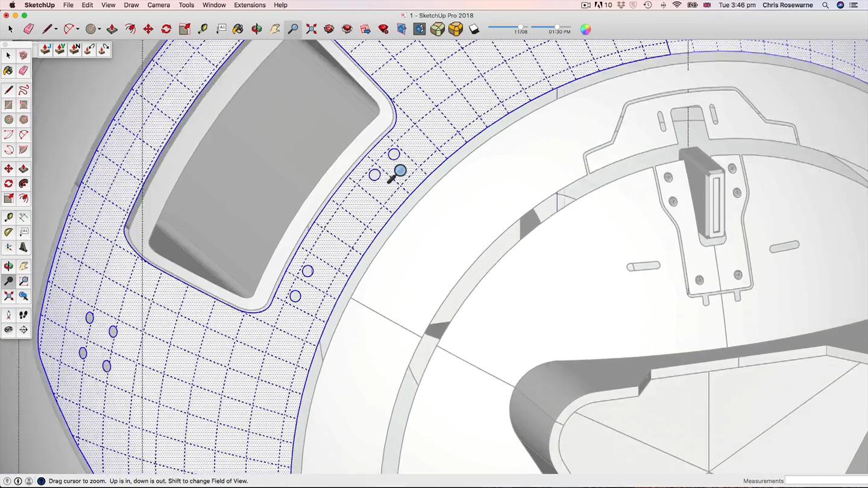Screen dimensions: 868x488
Task: Select the Axes tool
Action: [8, 247]
